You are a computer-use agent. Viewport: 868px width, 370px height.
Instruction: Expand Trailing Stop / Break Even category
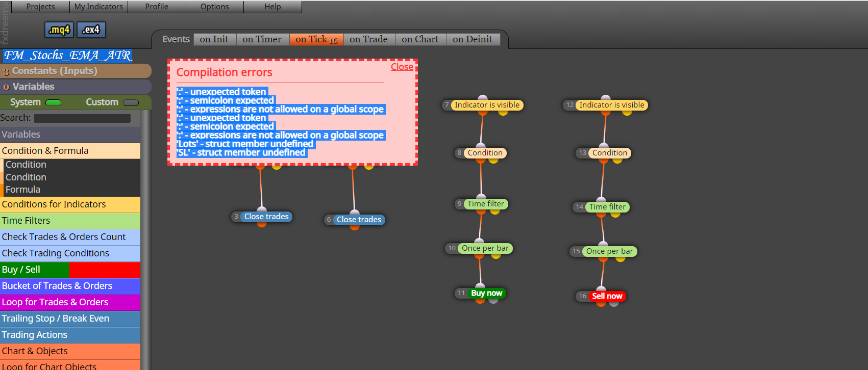[x=70, y=319]
